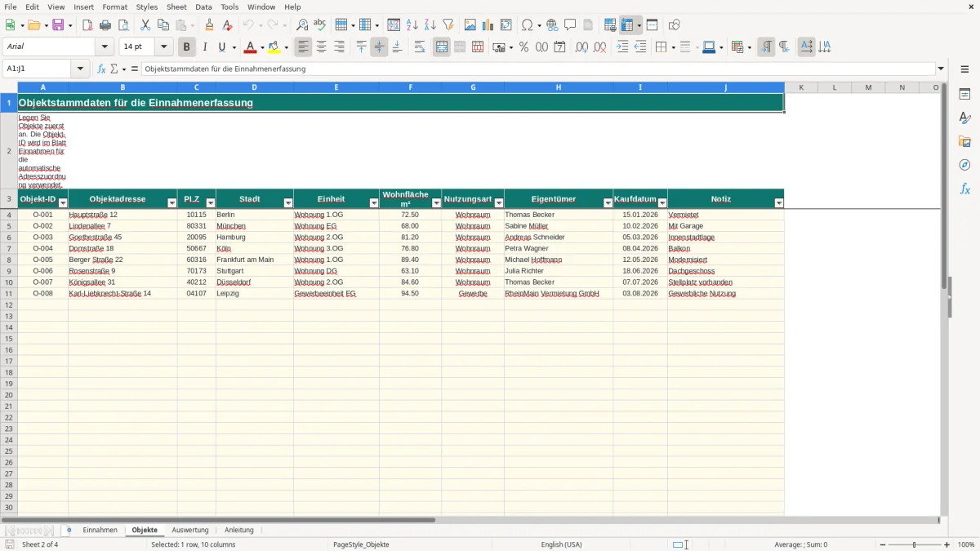Cut selection with scissors icon
The image size is (980, 551).
(x=145, y=25)
